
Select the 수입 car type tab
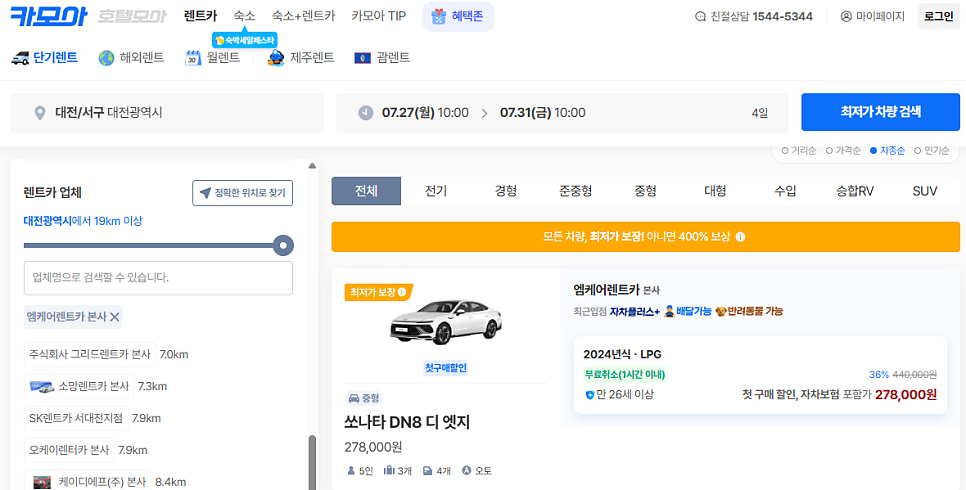(785, 191)
